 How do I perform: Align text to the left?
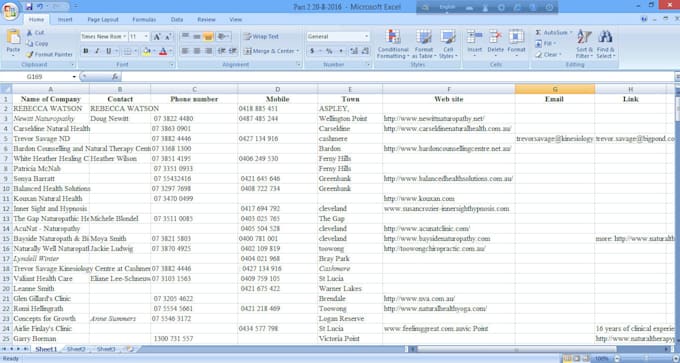pyautogui.click(x=185, y=51)
